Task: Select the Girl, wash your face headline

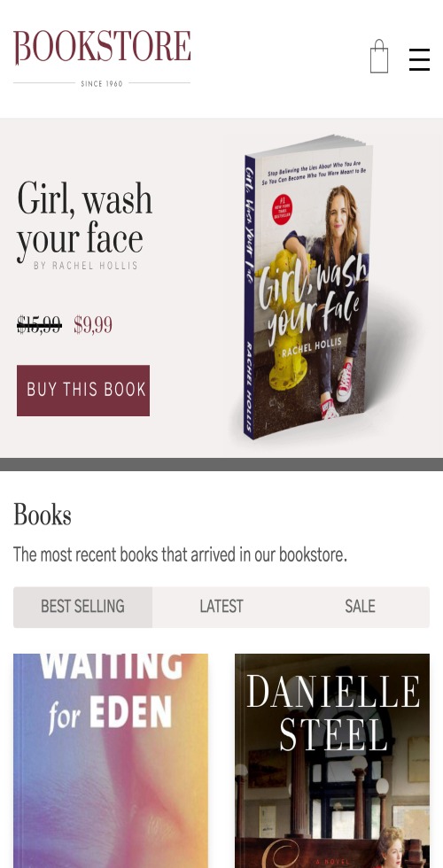Action: coord(84,220)
